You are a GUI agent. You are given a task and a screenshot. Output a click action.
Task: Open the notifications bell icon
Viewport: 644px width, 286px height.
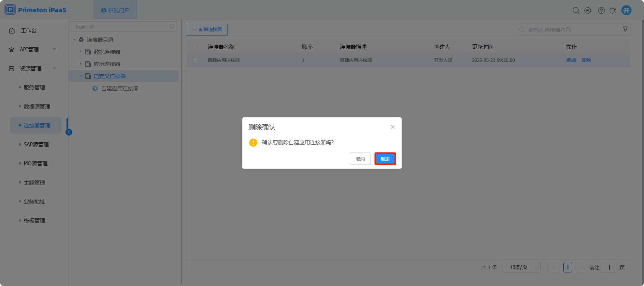[x=613, y=10]
